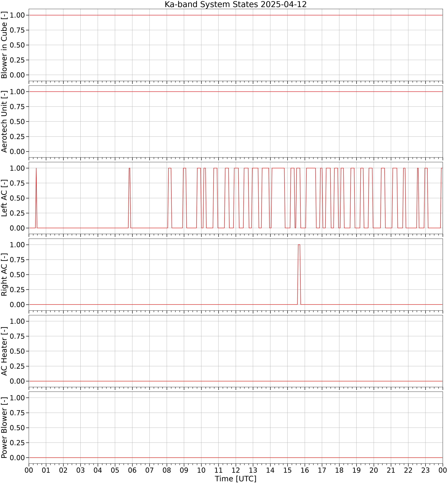Image resolution: width=448 pixels, height=484 pixels.
Task: Click the Power Blower y-axis label
Action: [x=4, y=428]
